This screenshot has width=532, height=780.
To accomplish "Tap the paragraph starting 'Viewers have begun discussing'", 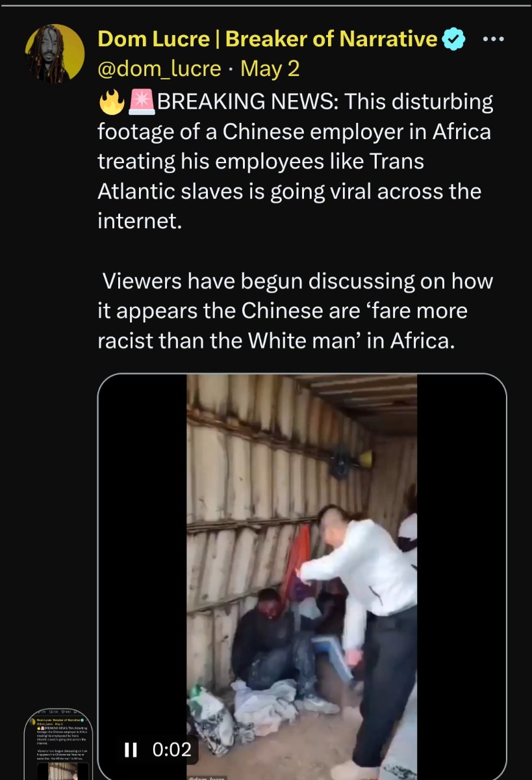I will coord(294,311).
